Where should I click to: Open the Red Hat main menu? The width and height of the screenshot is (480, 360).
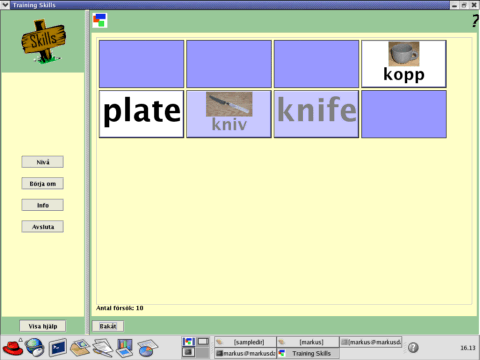[13, 347]
